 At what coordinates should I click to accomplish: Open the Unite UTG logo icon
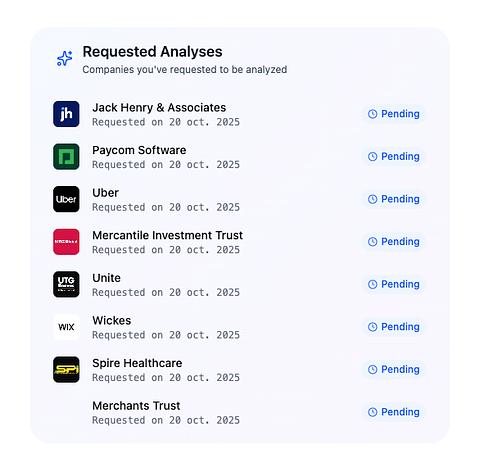point(66,284)
